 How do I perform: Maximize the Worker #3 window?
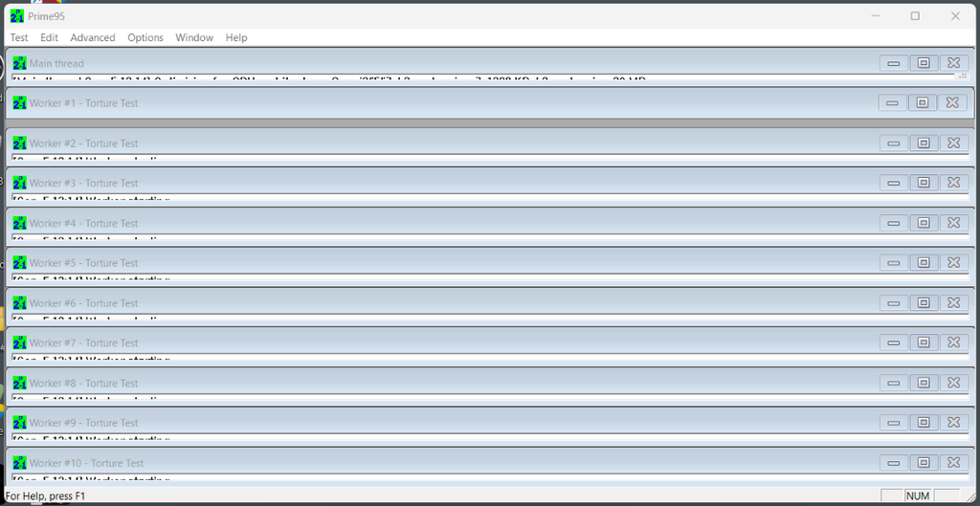coord(924,183)
